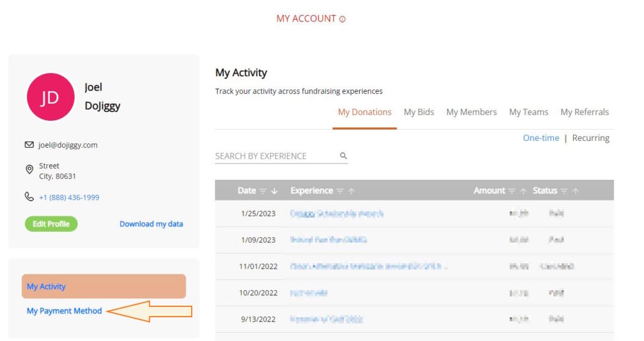Open the Experience column filter icon
The image size is (644, 341).
340,191
